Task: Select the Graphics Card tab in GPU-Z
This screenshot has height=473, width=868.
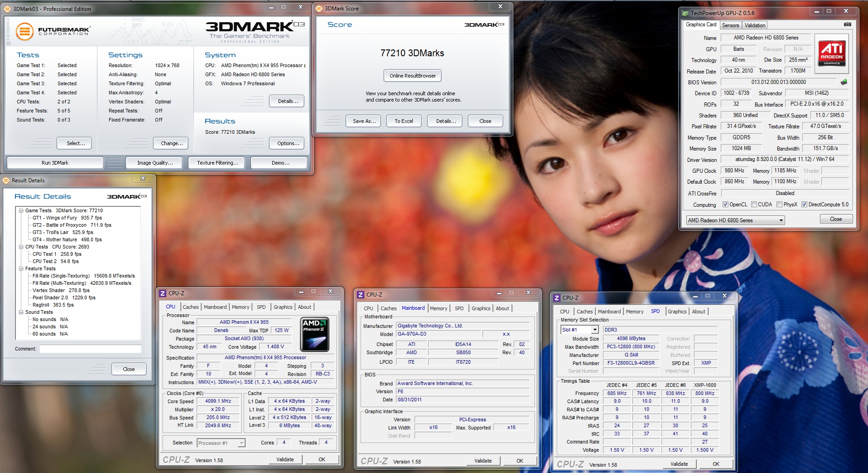Action: coord(701,24)
